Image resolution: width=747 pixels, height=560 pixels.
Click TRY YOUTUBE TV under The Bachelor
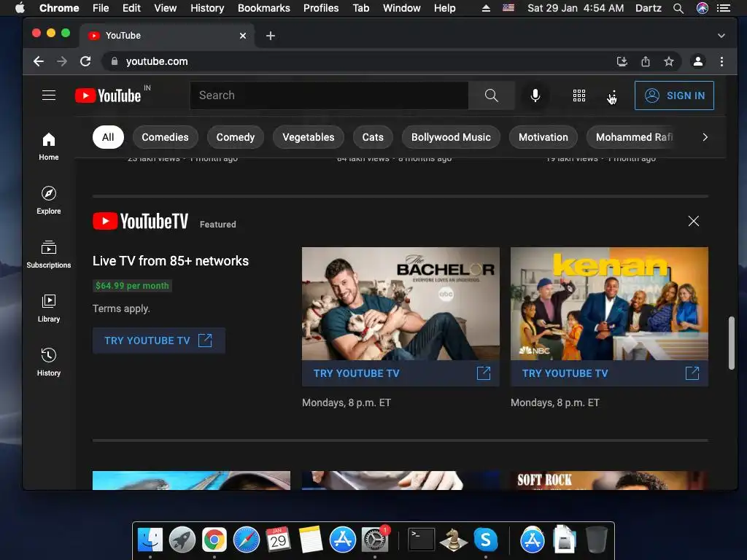[x=400, y=373]
